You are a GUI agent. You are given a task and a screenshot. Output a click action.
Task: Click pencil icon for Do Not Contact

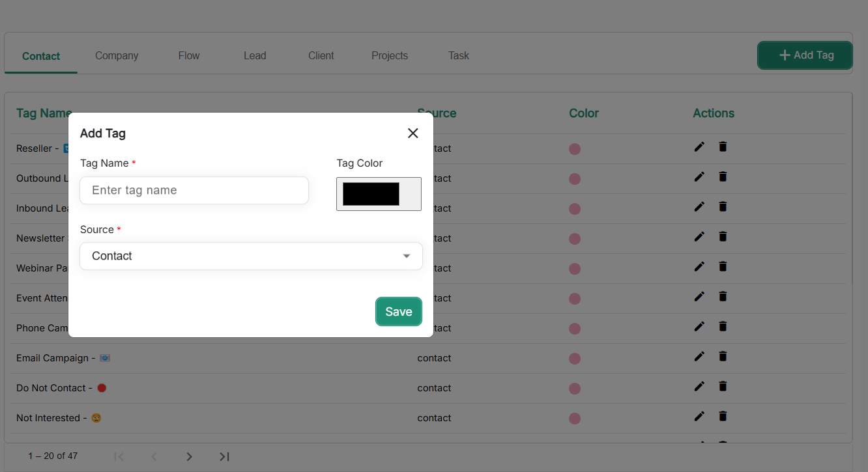point(699,387)
